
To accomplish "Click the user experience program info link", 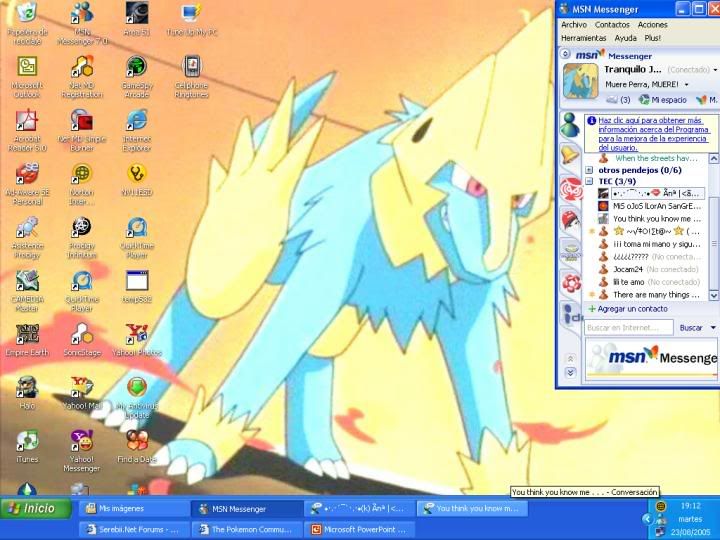I will coord(653,134).
